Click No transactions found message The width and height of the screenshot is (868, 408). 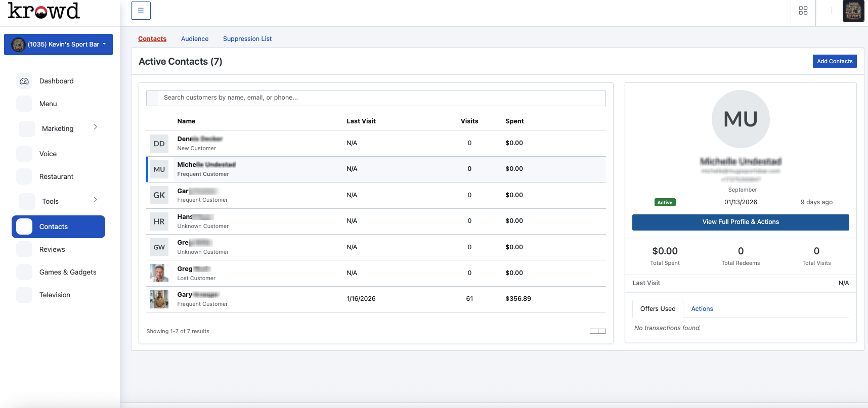667,328
